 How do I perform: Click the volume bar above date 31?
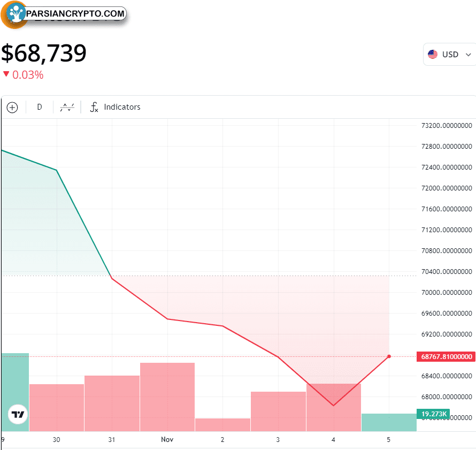click(x=112, y=403)
